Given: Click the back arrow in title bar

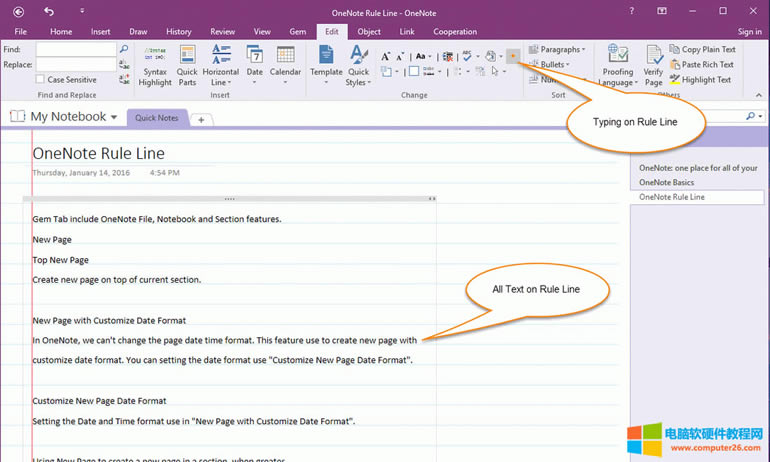Looking at the screenshot, I should 49,11.
